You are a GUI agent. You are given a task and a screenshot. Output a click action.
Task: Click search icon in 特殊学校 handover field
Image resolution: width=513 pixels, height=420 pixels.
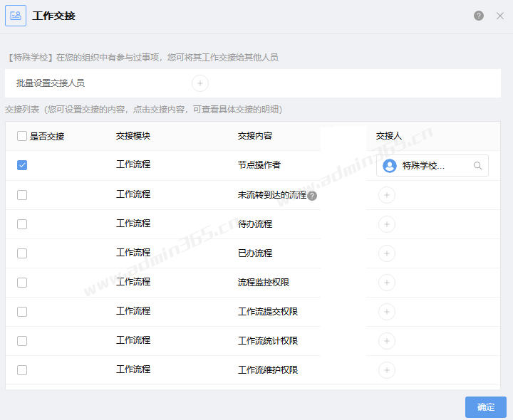477,166
